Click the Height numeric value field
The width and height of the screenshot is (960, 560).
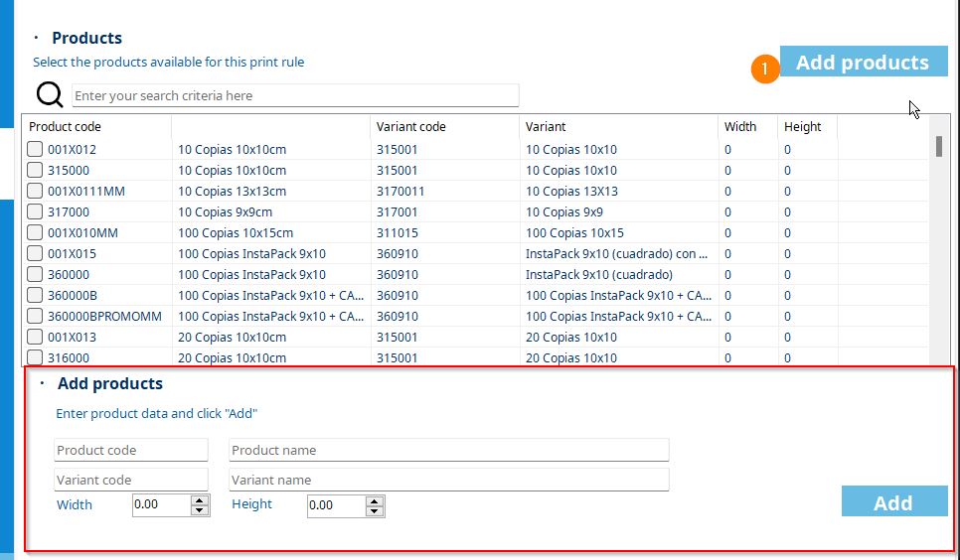335,505
